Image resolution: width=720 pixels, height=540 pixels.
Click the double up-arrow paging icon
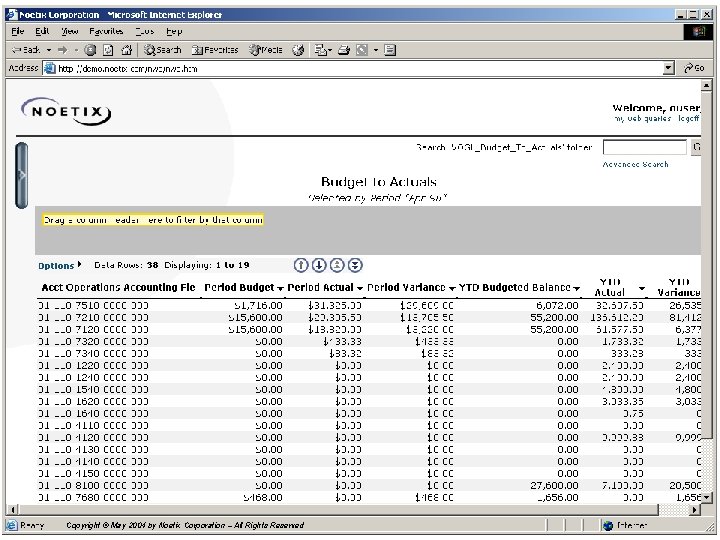pos(337,265)
